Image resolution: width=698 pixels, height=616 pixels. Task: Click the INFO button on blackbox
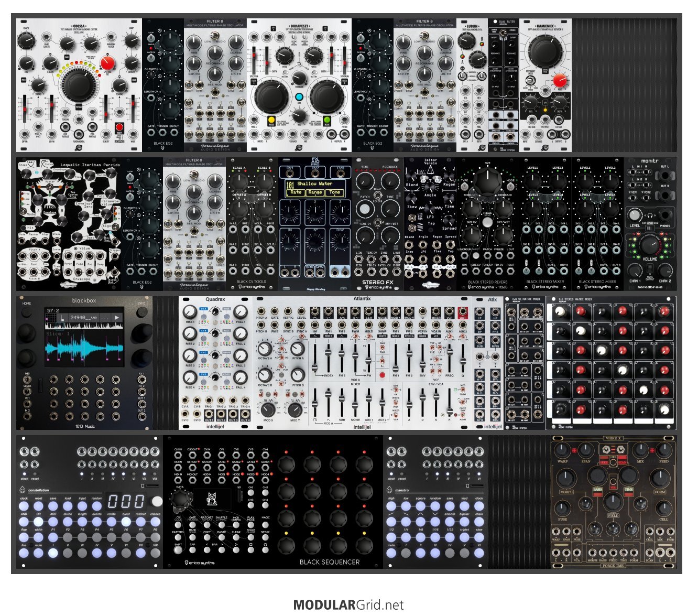tap(141, 314)
